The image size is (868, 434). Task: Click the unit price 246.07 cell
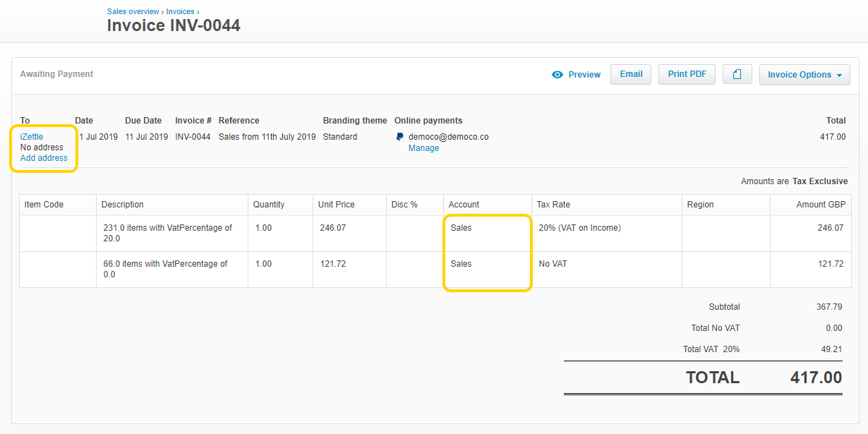333,228
